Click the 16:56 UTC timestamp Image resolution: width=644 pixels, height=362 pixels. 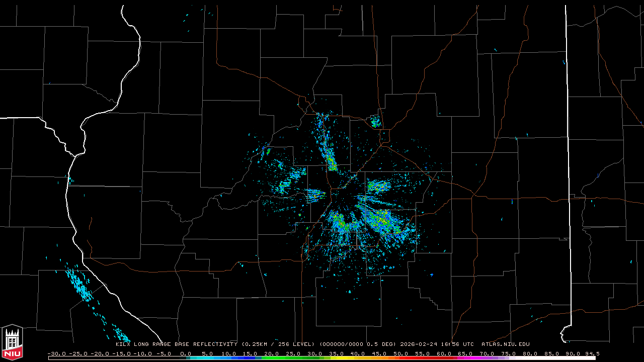[457, 344]
